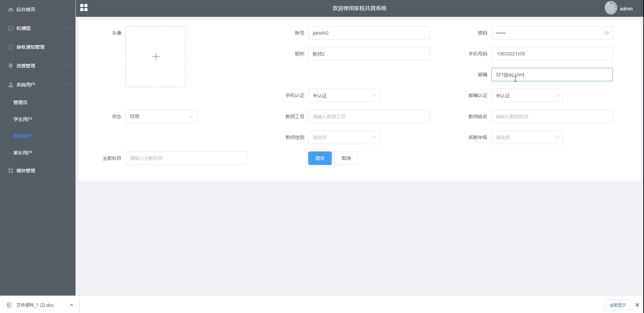Click the 邮箱 field with 321@qq.com
This screenshot has width=644, height=313.
(552, 75)
